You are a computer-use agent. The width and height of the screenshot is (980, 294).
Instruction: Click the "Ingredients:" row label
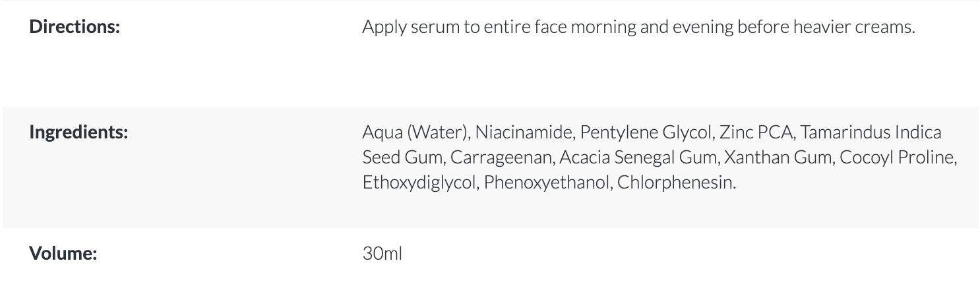click(78, 132)
